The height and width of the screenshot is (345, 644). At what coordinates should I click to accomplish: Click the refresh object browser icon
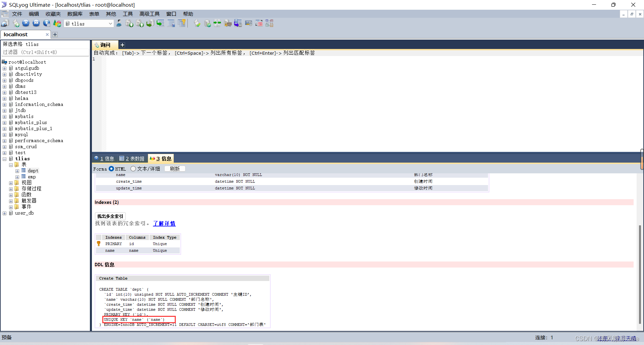57,23
